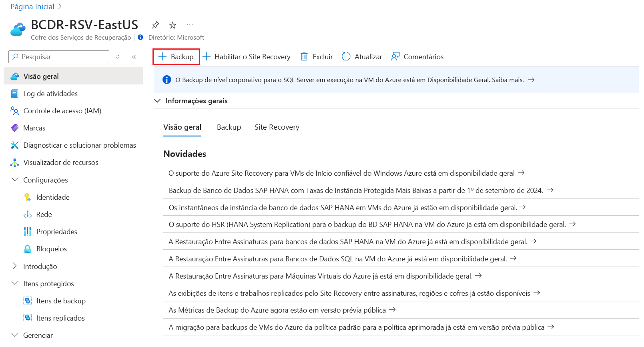Click the Pesquisar search field
Viewport: 644px width, 347px height.
[x=59, y=57]
